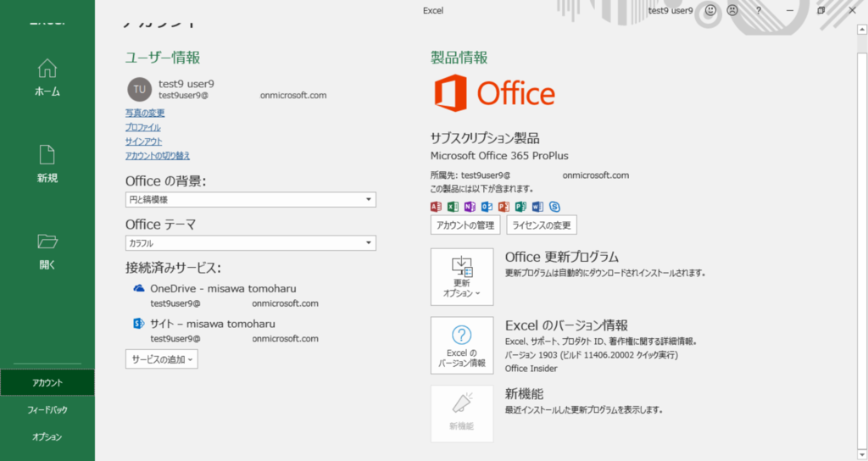Open the プロファイル link
This screenshot has width=868, height=461.
(x=142, y=127)
